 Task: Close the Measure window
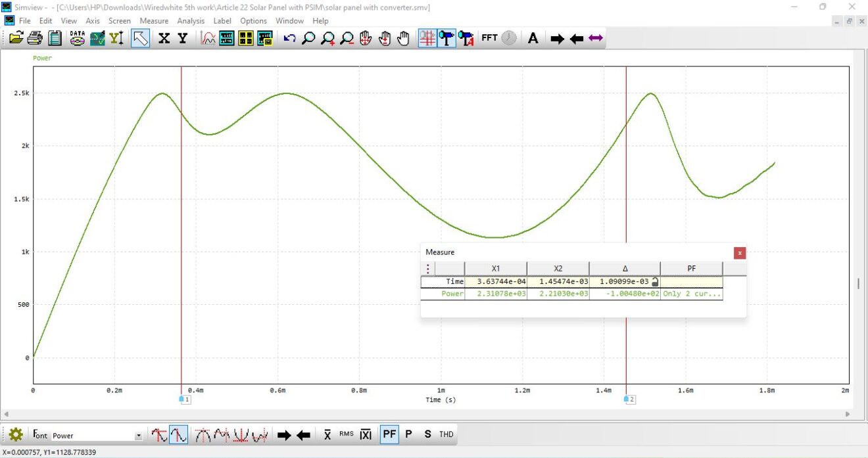click(x=740, y=252)
